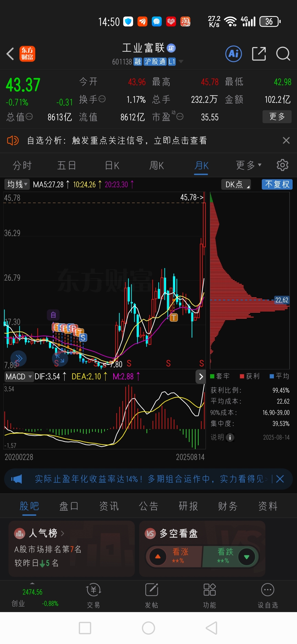The width and height of the screenshot is (297, 644).
Task: Switch to 五日 chart tab
Action: coord(67,165)
